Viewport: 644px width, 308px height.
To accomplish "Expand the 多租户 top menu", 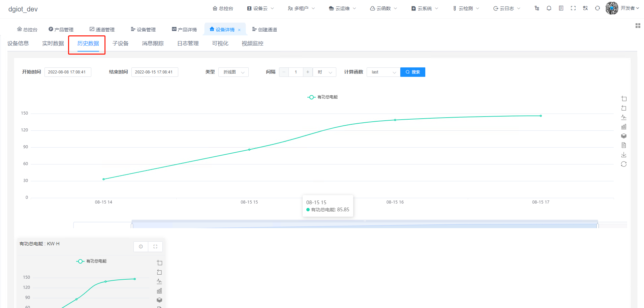I will click(301, 8).
